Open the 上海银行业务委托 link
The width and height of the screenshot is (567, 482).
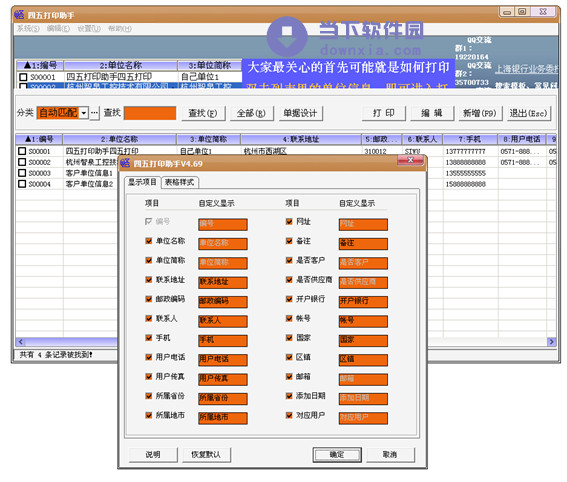point(526,69)
